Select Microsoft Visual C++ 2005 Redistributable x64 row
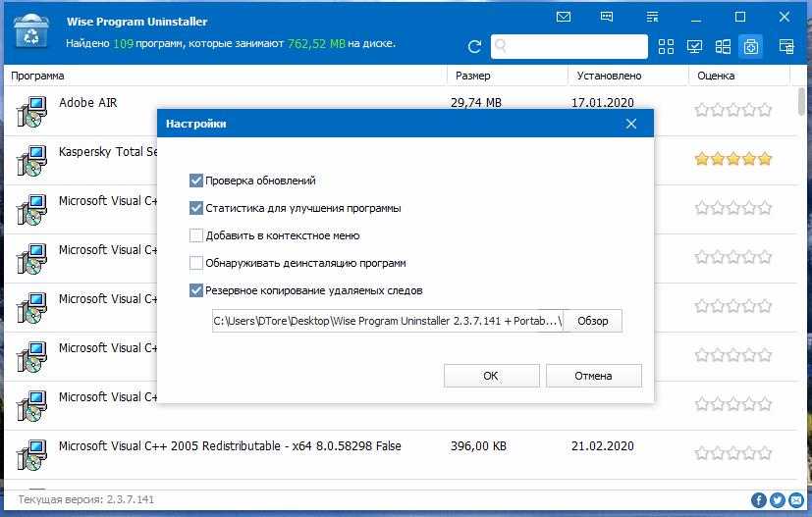This screenshot has height=517, width=812. (399, 454)
